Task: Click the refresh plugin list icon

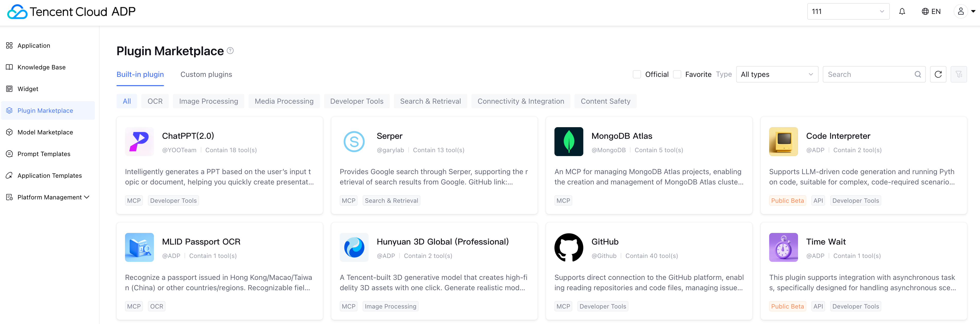Action: pos(938,74)
